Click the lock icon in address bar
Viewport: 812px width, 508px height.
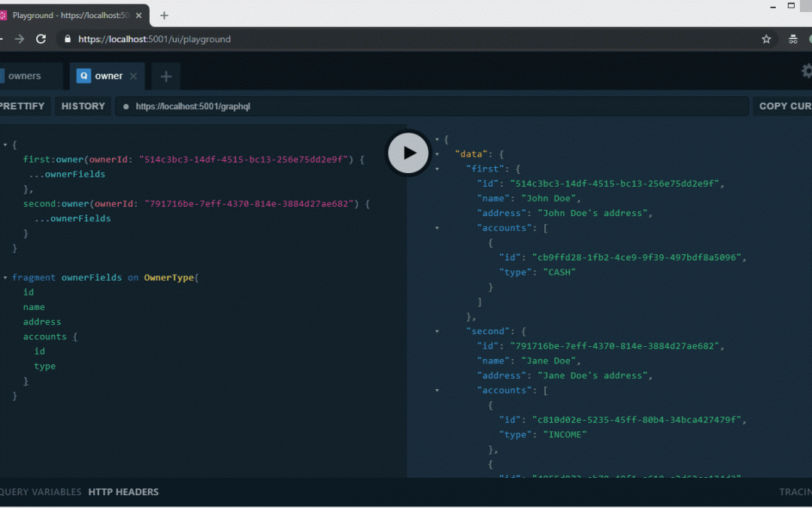tap(68, 39)
